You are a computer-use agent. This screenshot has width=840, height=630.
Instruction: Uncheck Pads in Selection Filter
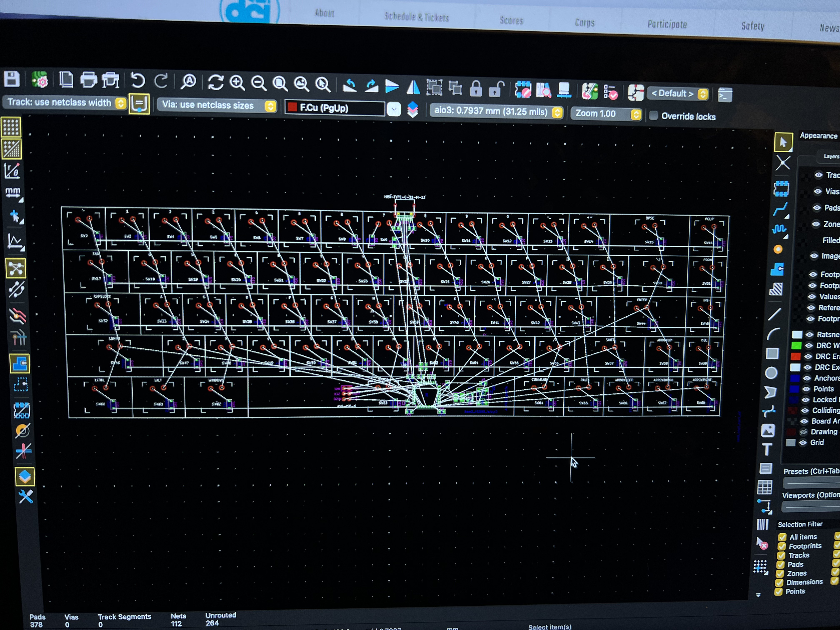point(780,564)
